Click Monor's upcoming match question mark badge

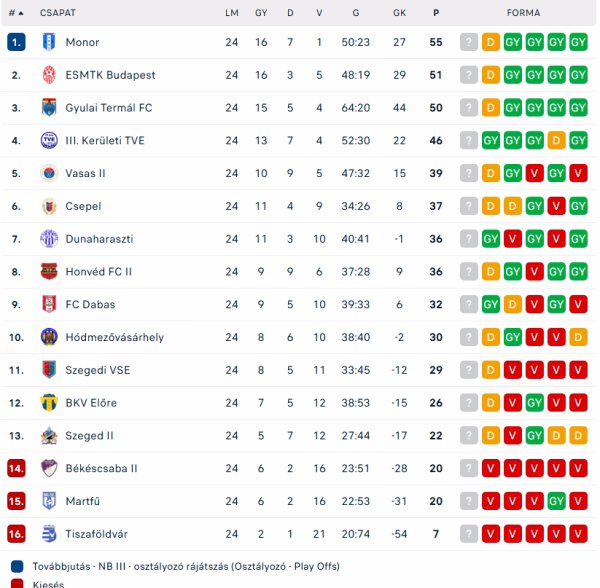click(x=469, y=42)
